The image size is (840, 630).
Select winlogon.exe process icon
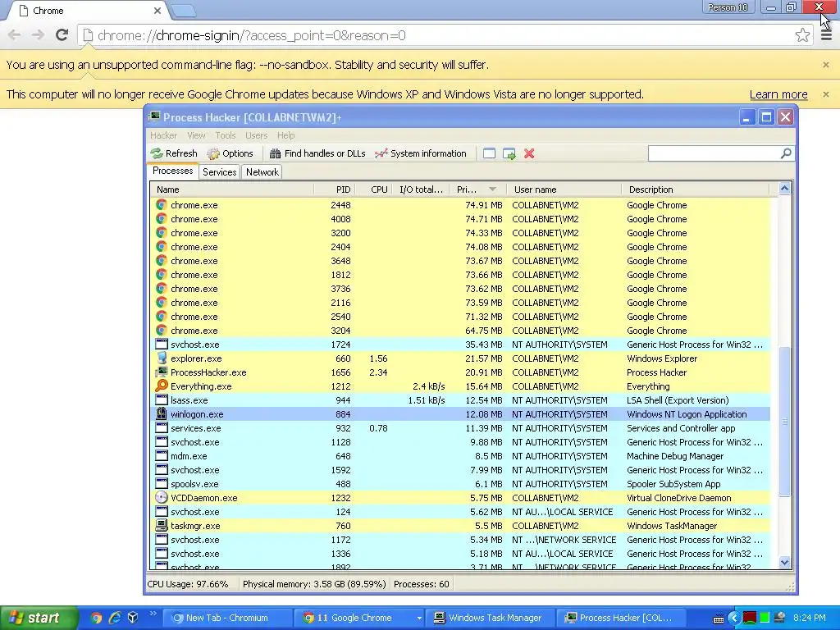[162, 414]
